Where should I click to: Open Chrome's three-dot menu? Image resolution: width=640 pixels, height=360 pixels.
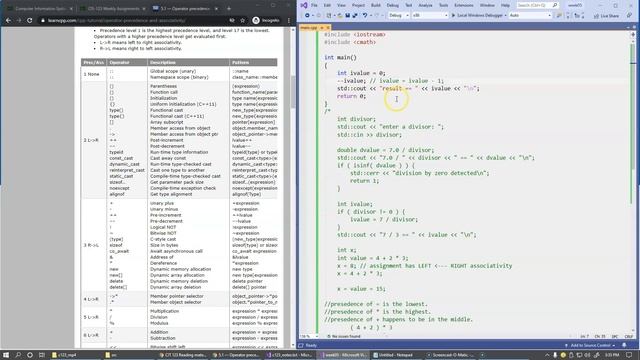coord(289,20)
